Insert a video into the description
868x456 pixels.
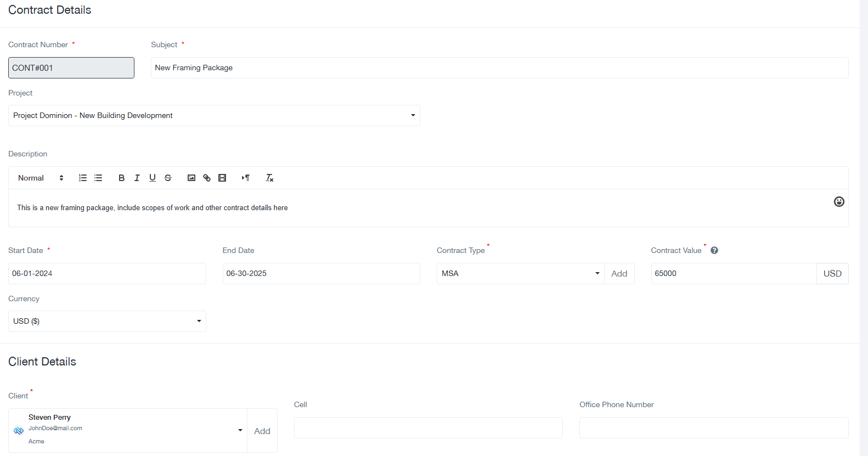pyautogui.click(x=222, y=178)
